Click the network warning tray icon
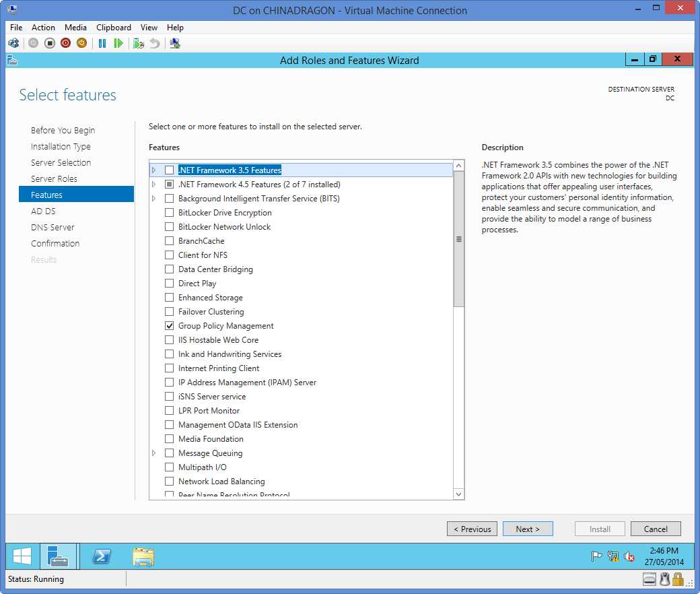700x594 pixels. pyautogui.click(x=613, y=556)
